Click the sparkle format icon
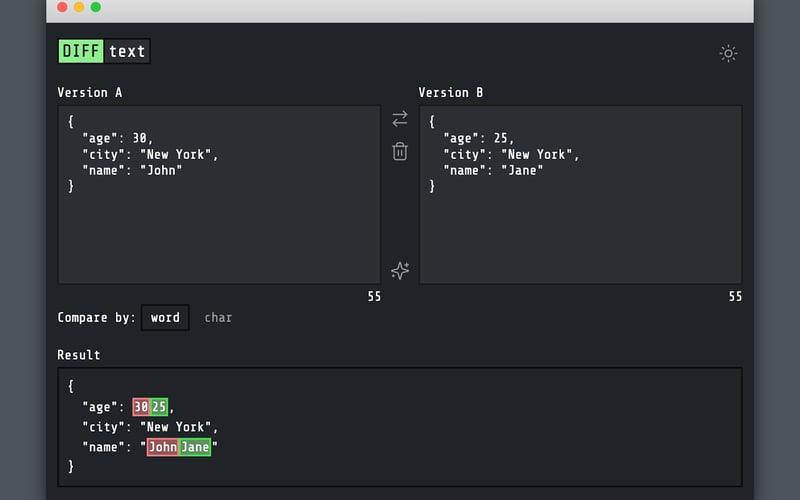This screenshot has height=500, width=800. [400, 271]
